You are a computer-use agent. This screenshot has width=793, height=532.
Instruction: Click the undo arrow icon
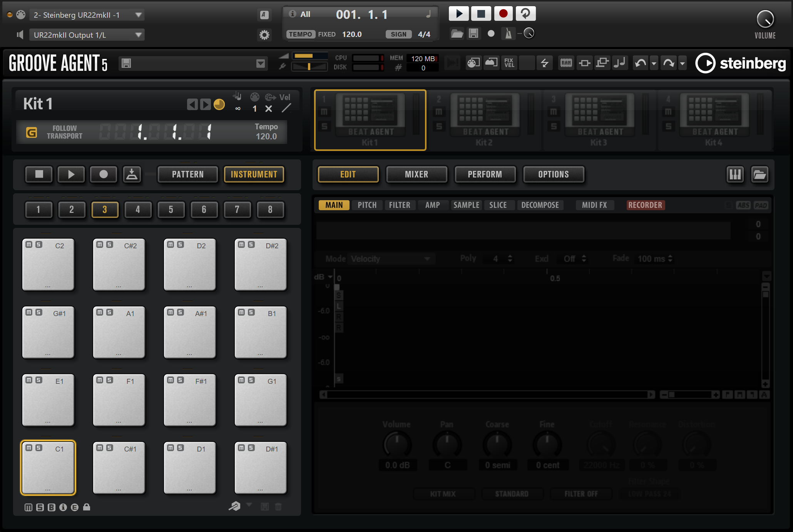pyautogui.click(x=641, y=63)
